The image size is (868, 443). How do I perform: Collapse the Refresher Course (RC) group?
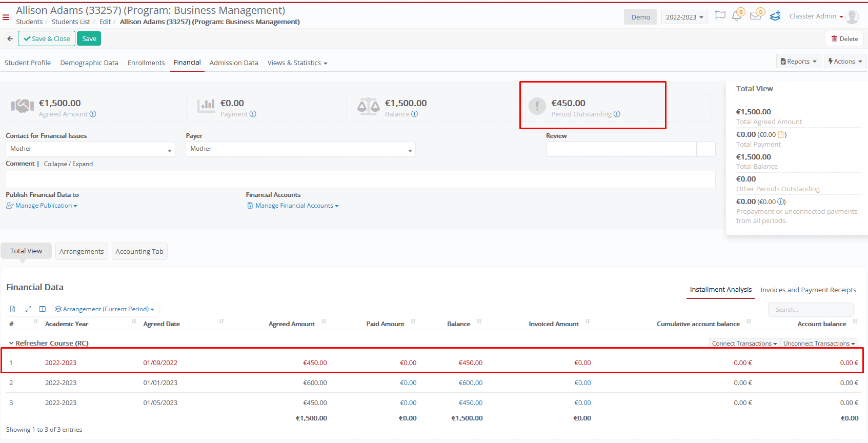pyautogui.click(x=11, y=343)
